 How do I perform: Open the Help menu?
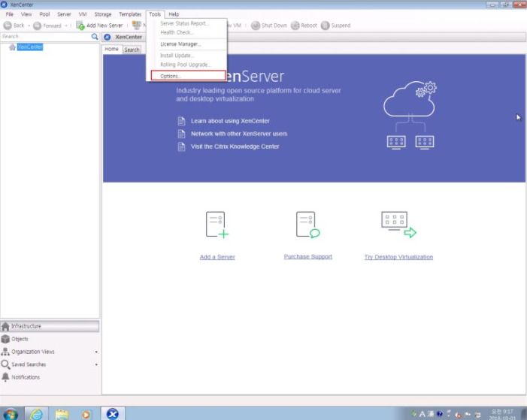[x=174, y=14]
